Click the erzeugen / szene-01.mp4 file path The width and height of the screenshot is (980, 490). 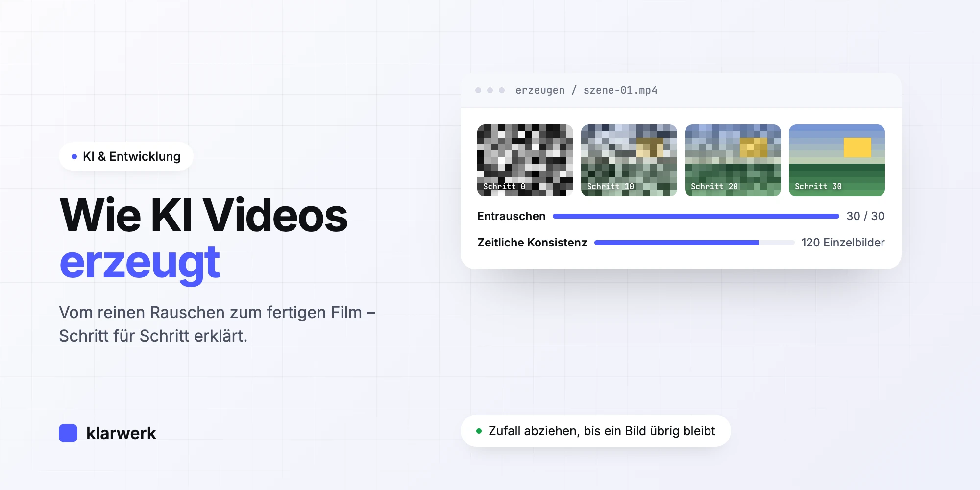coord(586,90)
